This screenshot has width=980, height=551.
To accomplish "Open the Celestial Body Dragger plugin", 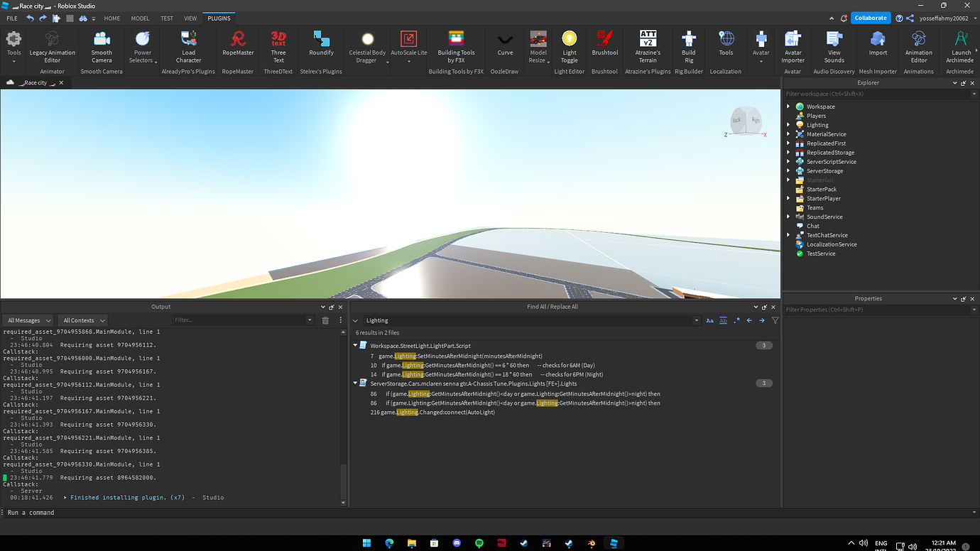I will point(366,46).
